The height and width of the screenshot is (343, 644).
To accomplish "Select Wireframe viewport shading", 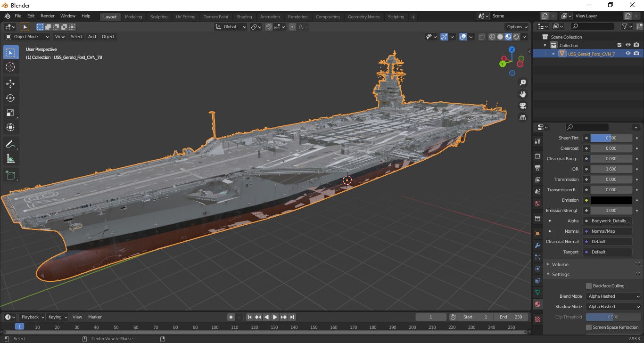I will point(492,37).
